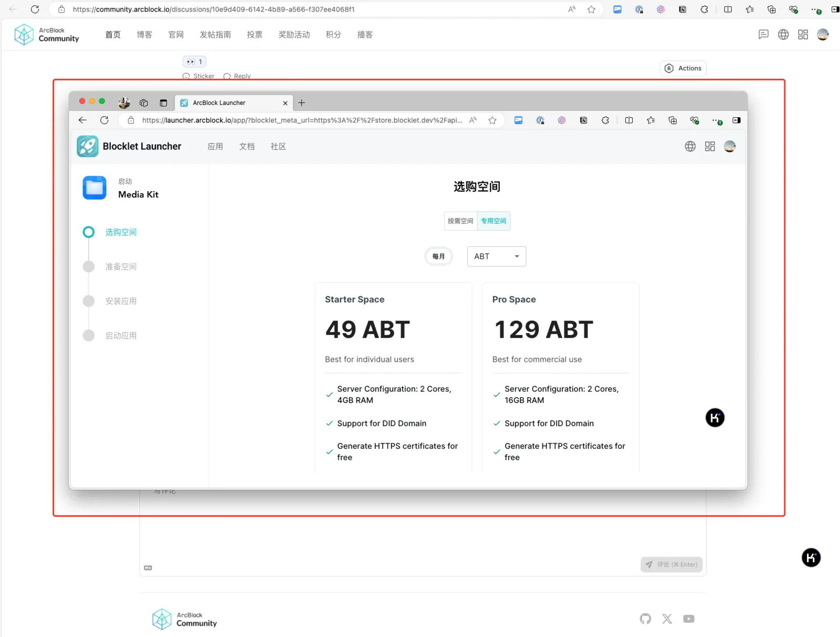Switch language via Blocklet Launcher globe

(x=690, y=147)
